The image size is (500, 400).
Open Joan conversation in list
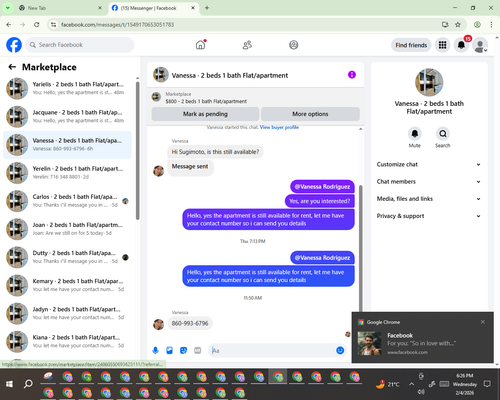68,229
